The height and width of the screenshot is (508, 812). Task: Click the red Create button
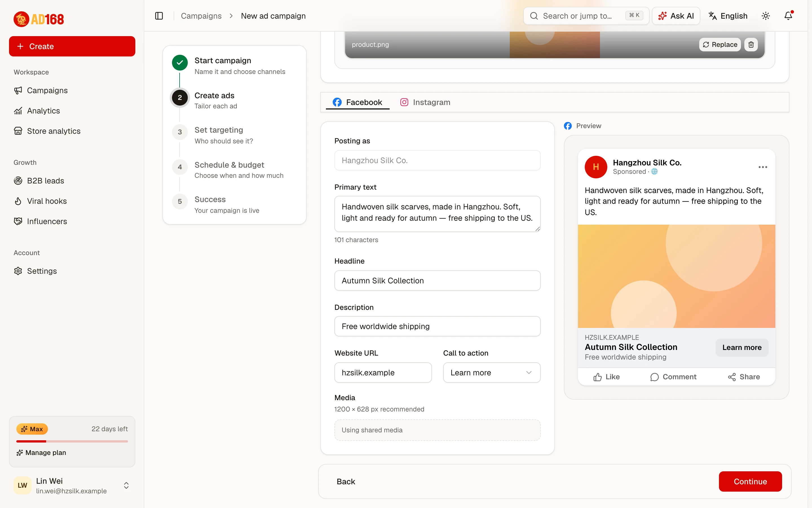click(x=72, y=46)
